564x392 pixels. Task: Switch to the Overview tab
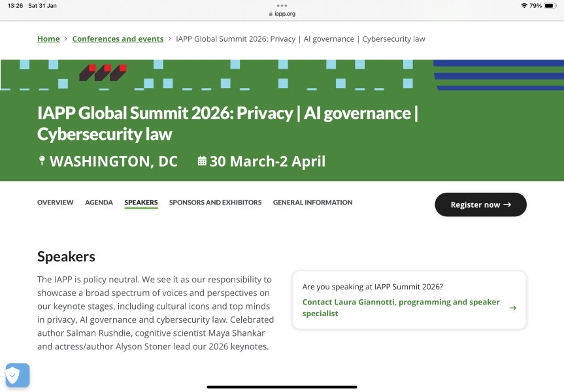(x=56, y=203)
